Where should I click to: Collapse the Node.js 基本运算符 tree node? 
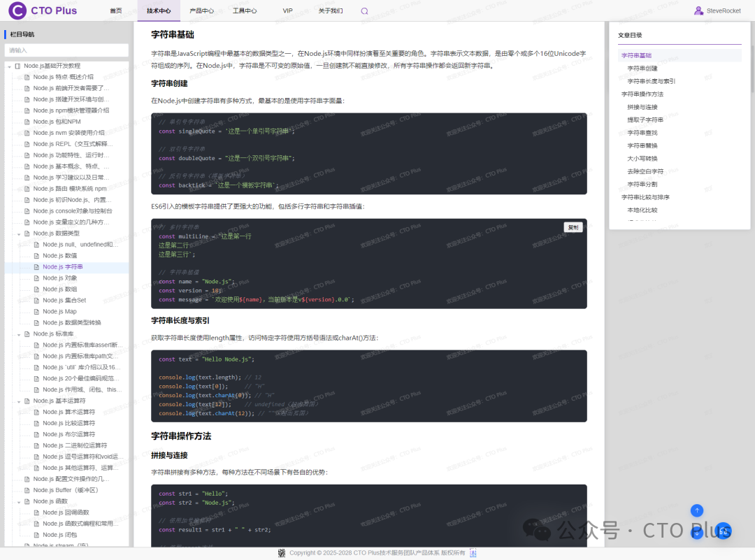tap(20, 401)
